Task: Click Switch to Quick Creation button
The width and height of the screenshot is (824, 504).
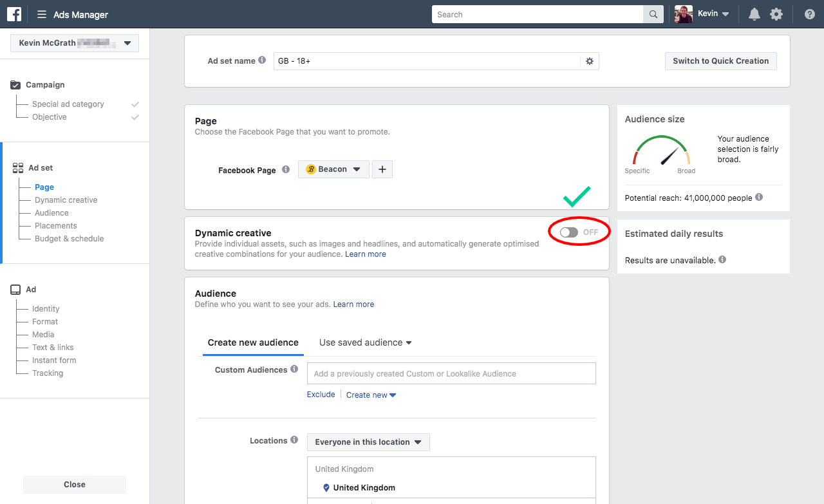Action: point(720,61)
